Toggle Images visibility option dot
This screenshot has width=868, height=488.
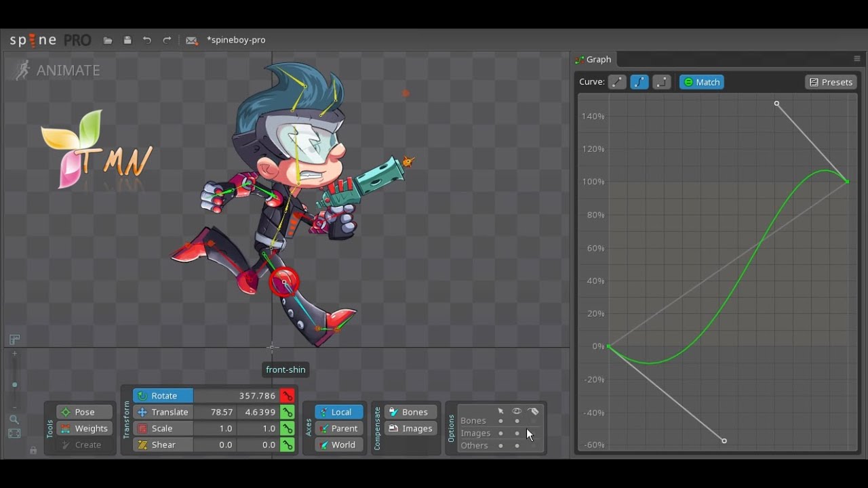tap(517, 433)
